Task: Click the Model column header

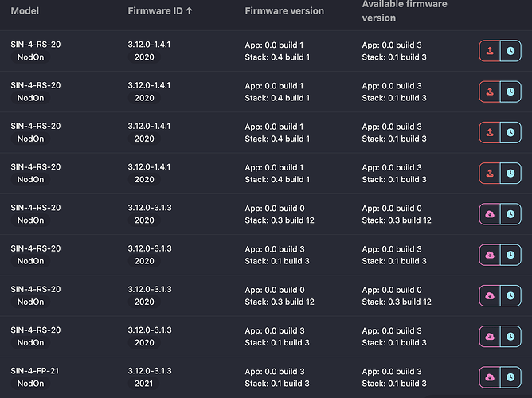Action: [25, 12]
